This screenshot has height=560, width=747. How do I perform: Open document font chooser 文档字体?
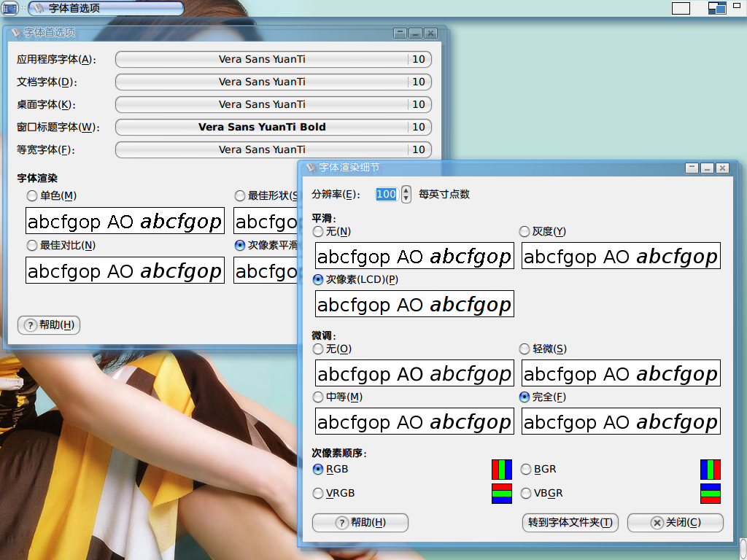tap(274, 82)
